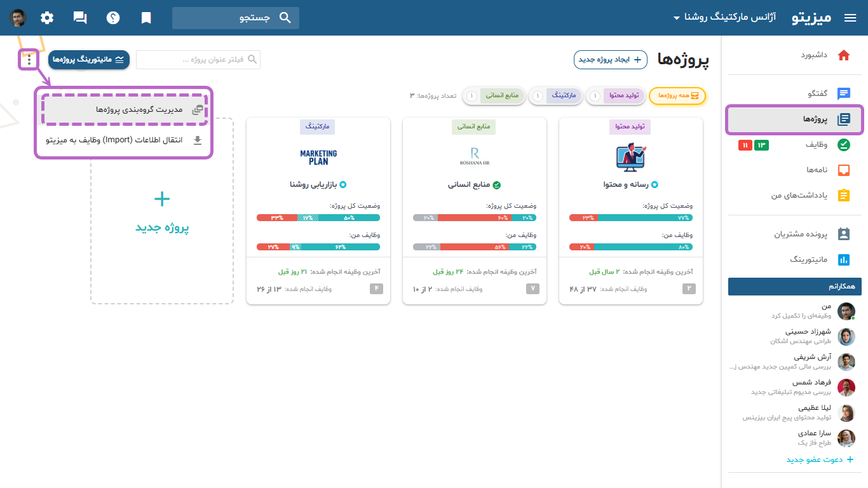
Task: Open the رسانه و محتوا project title
Action: point(626,185)
